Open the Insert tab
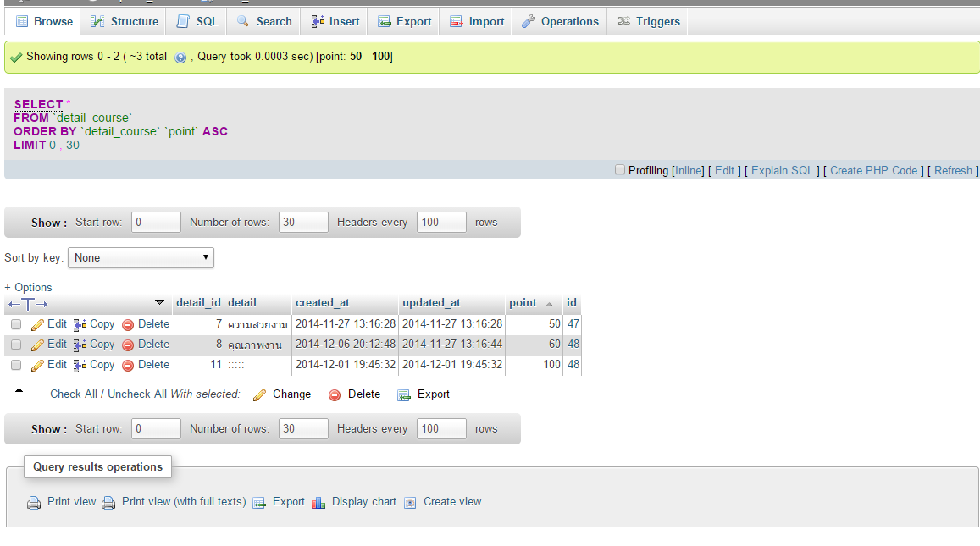 pyautogui.click(x=335, y=21)
